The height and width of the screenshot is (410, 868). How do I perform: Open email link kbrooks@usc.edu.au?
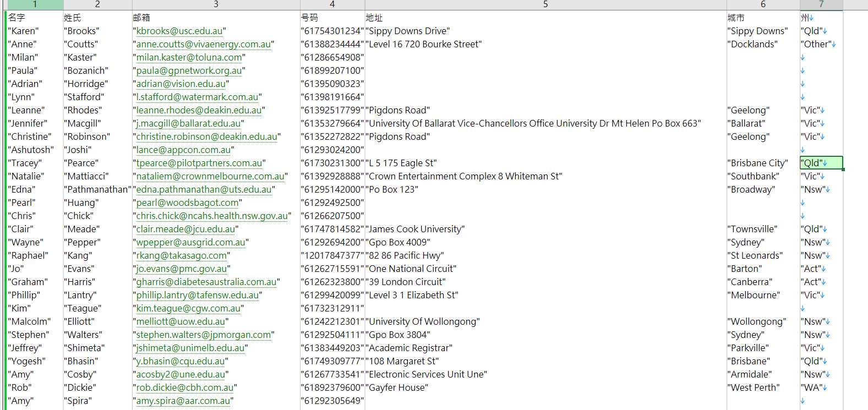pos(179,31)
